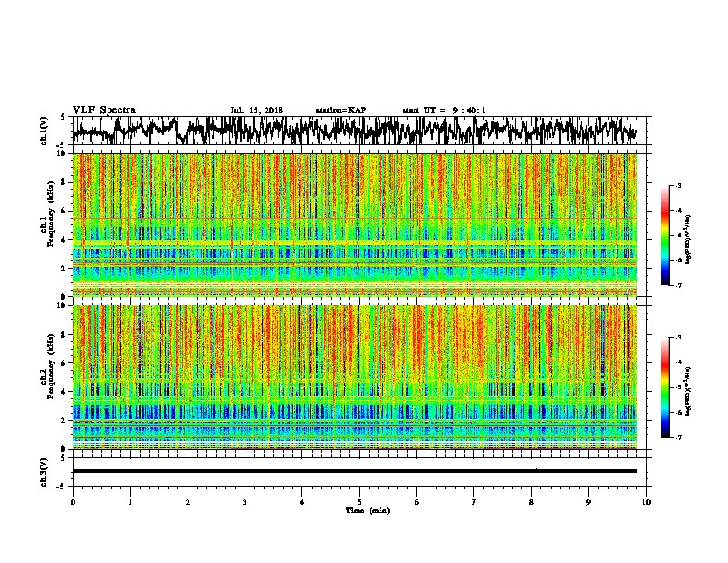Viewport: 728px width, 563px height.
Task: Click time axis tick label "3"
Action: pos(245,502)
